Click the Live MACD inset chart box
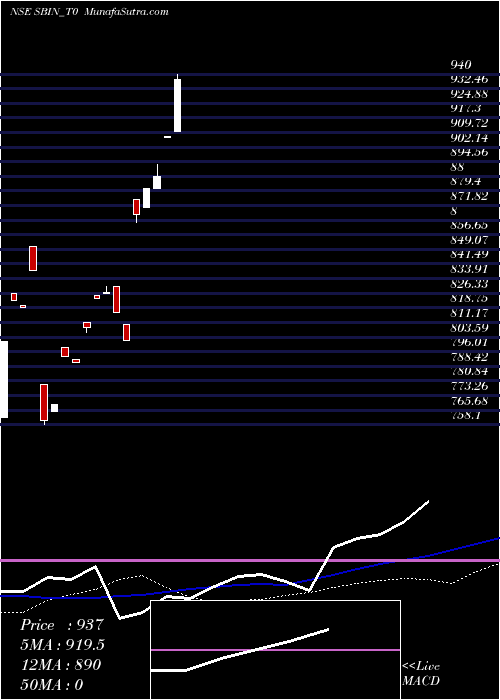This screenshot has width=500, height=700. coord(275,650)
